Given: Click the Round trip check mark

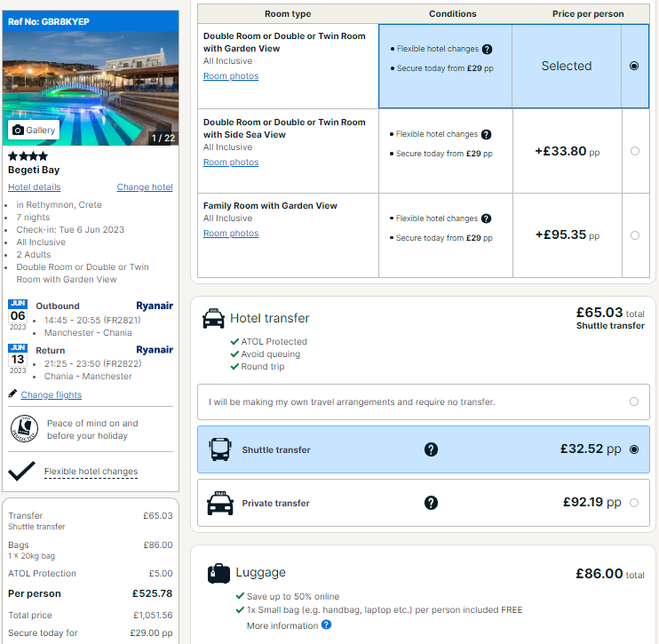Looking at the screenshot, I should pos(235,367).
